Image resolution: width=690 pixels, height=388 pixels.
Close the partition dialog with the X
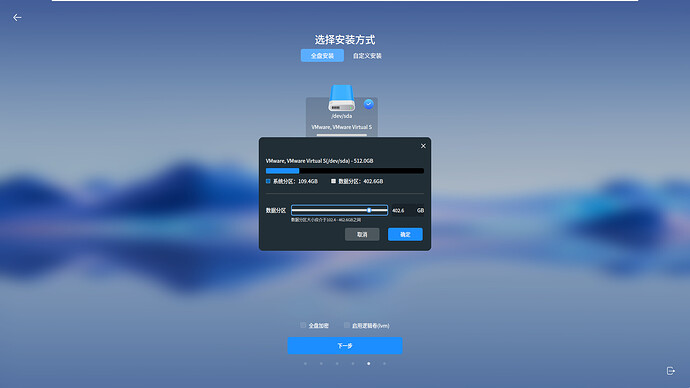(x=423, y=146)
